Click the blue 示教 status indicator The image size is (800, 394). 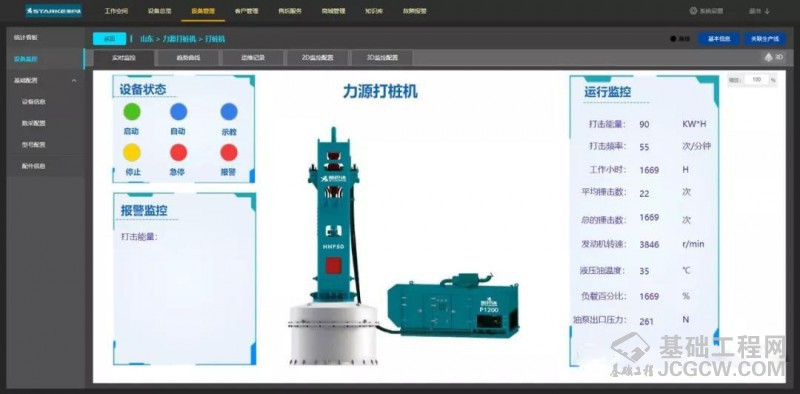(229, 111)
